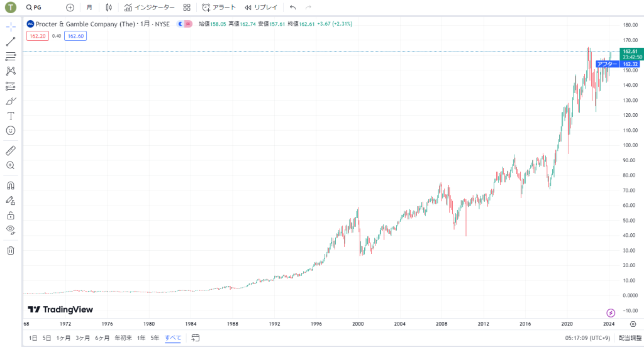Screen dimensions: 644x347
Task: Select the すべて all-time range
Action: point(173,338)
